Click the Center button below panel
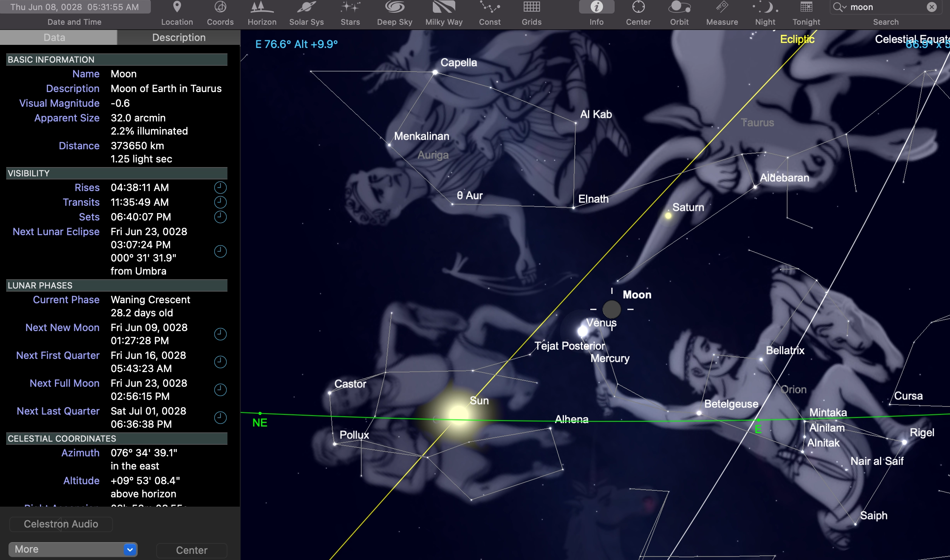950x560 pixels. point(191,550)
